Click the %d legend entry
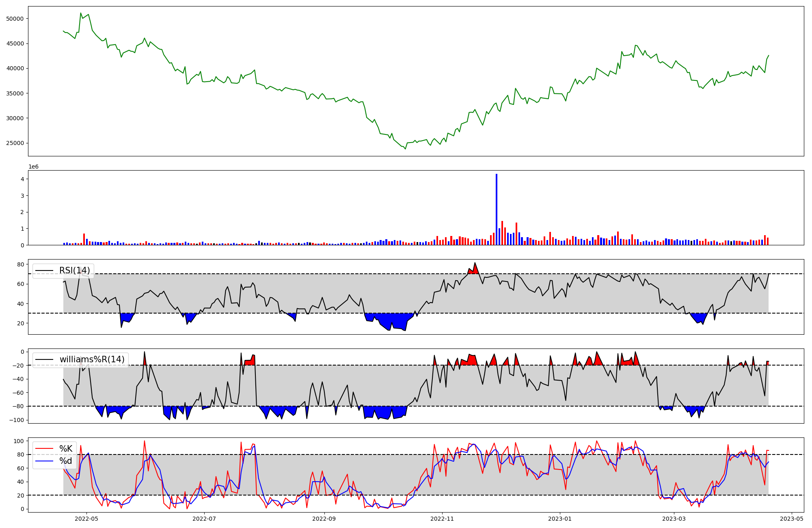 pos(66,461)
